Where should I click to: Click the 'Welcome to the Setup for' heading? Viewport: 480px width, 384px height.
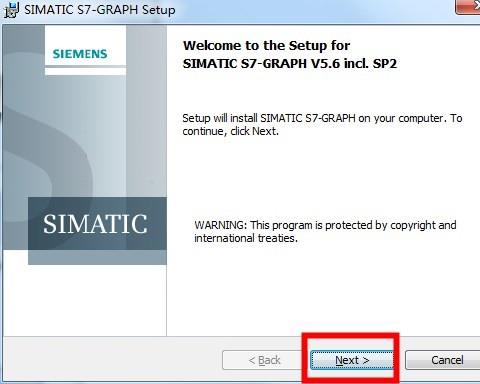click(267, 46)
